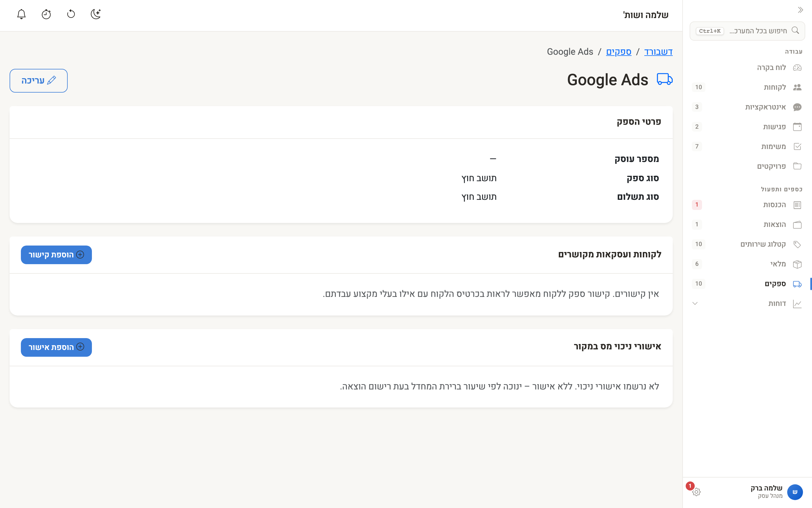Click the הכנסות invoice icon
Image resolution: width=812 pixels, height=508 pixels.
[797, 205]
